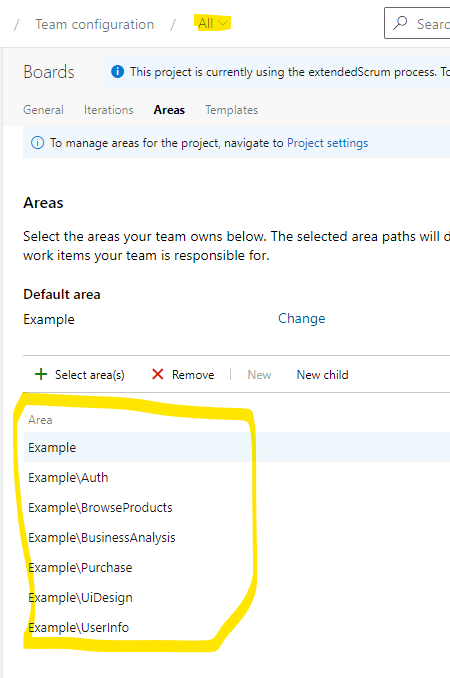Click Change for the default area

(x=301, y=319)
